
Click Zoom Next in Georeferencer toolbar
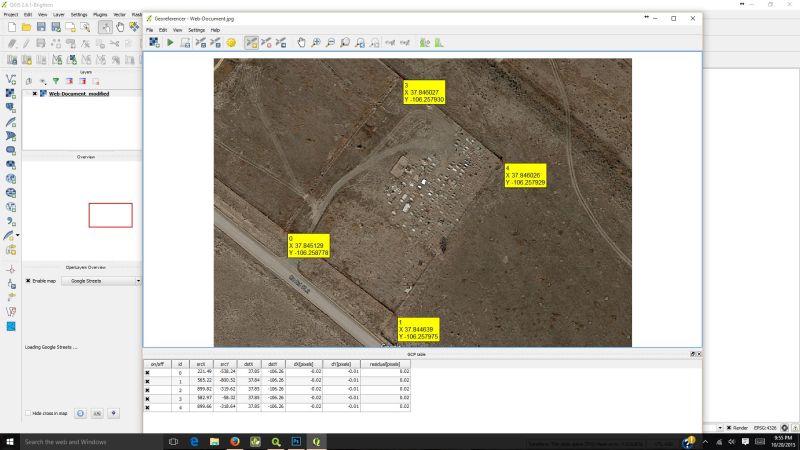click(375, 43)
